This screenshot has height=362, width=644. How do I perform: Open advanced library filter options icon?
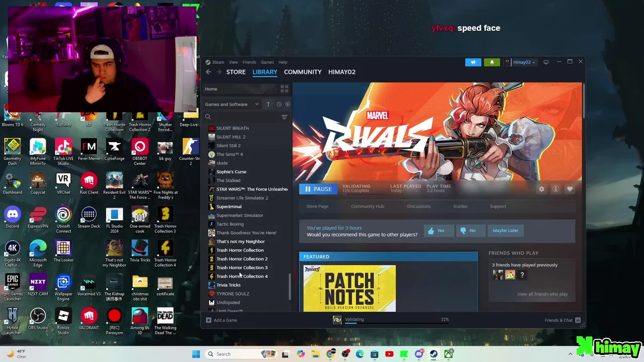point(284,117)
